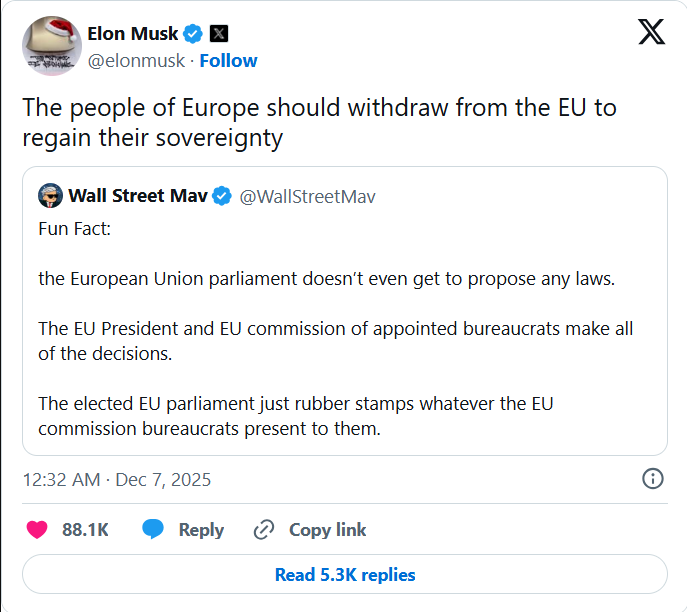Follow the elonmusk account
This screenshot has width=687, height=612.
tap(228, 61)
